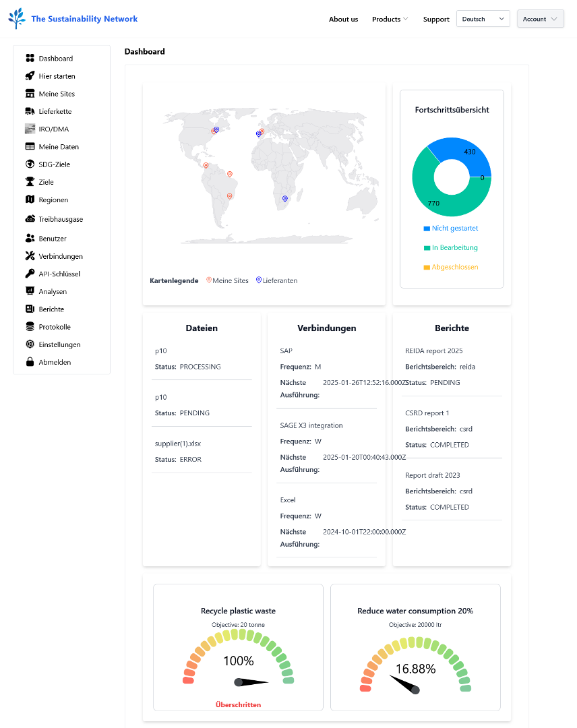Click the key icon beside API-Schlüssel
This screenshot has height=728, width=577.
point(30,274)
